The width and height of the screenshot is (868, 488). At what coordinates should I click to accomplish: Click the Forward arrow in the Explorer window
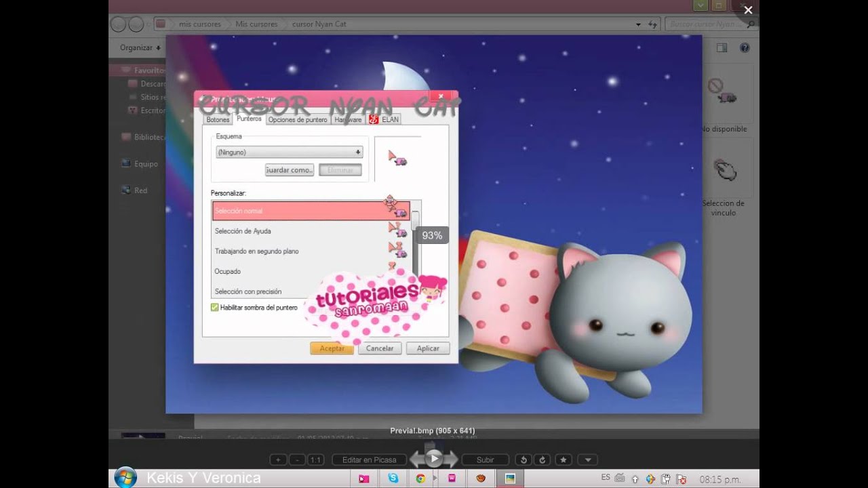click(x=136, y=24)
